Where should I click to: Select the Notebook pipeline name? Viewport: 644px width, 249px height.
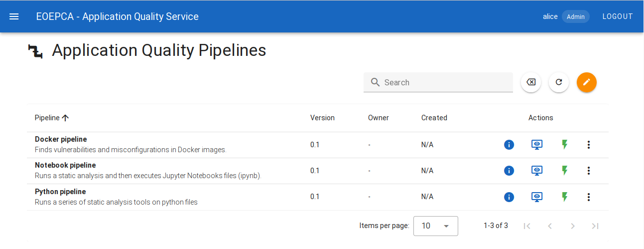[65, 165]
